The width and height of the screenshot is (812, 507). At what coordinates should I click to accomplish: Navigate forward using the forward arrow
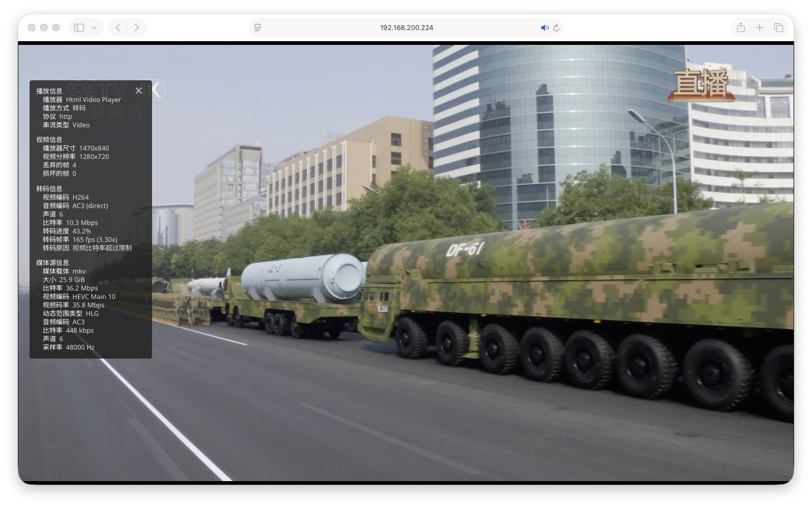[137, 27]
